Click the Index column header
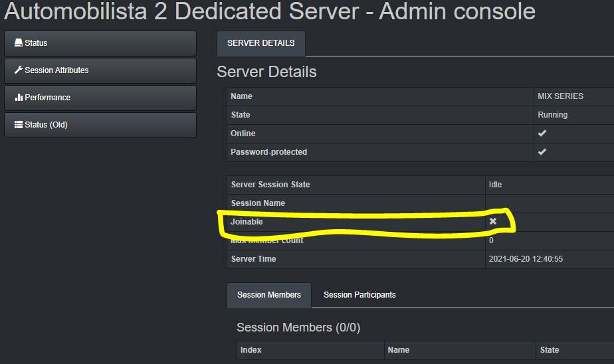This screenshot has width=614, height=364. tap(251, 350)
